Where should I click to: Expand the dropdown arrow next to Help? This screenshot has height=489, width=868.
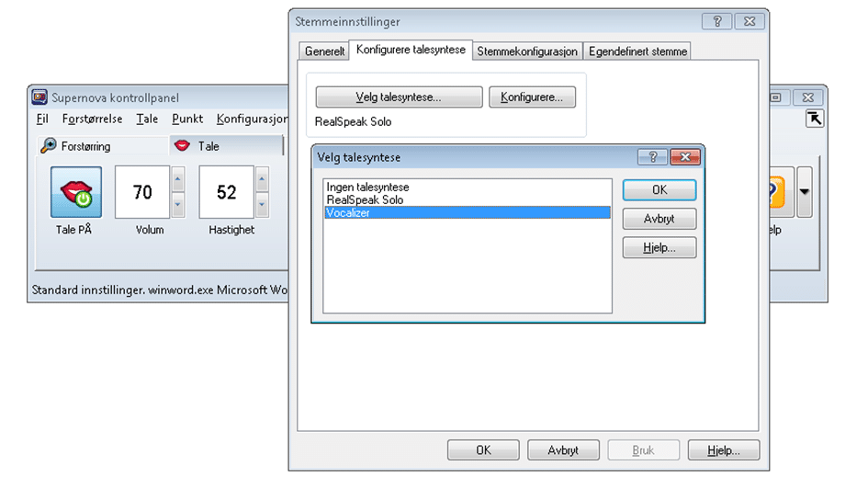click(x=805, y=192)
